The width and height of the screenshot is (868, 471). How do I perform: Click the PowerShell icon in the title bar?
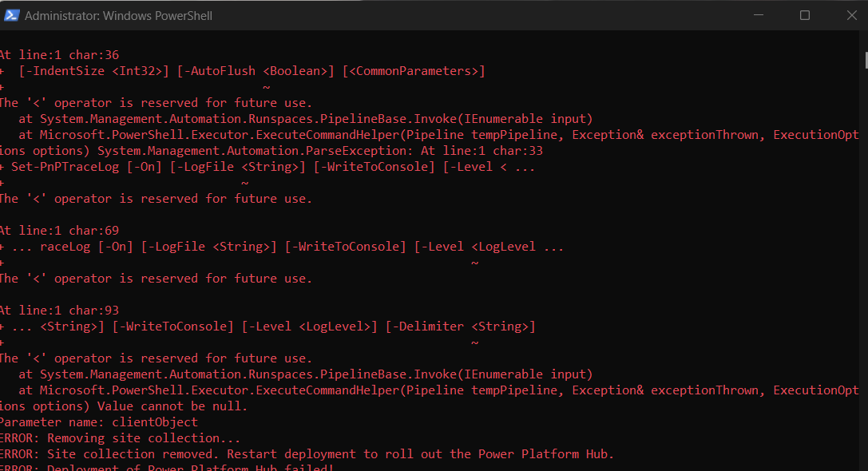[x=12, y=14]
